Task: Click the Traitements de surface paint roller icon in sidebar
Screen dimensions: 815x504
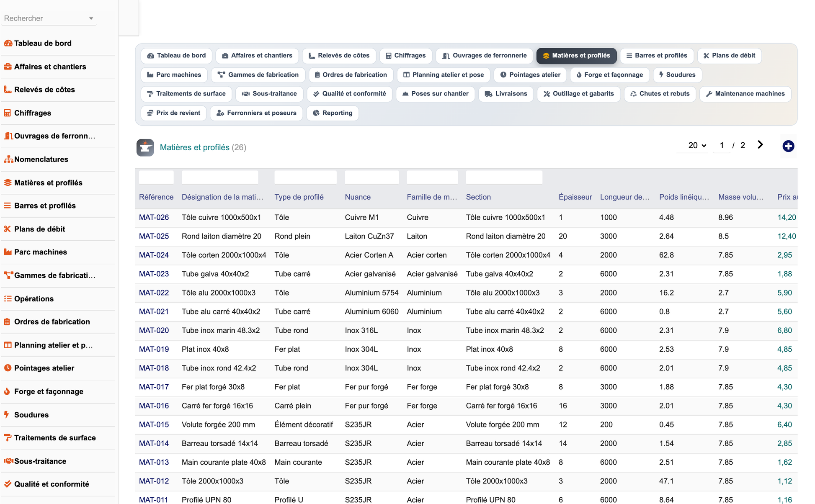Action: 8,438
